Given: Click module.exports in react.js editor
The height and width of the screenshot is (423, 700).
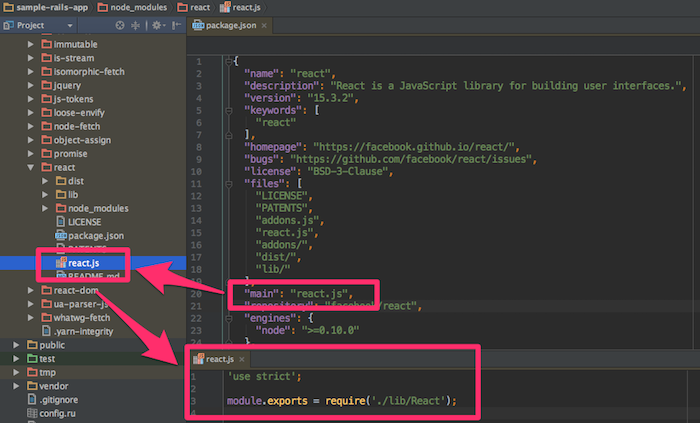Looking at the screenshot, I should coord(267,401).
